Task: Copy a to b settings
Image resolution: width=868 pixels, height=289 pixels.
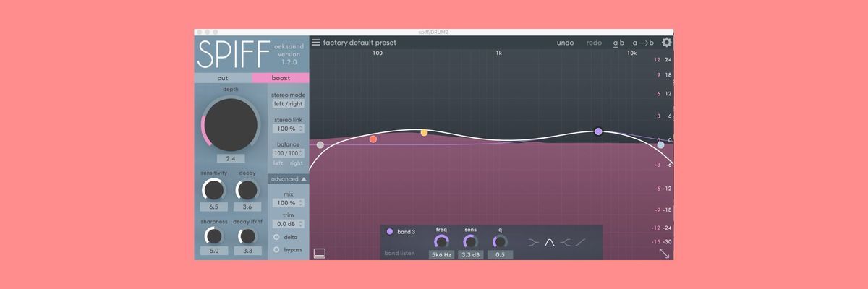Action: click(x=643, y=43)
